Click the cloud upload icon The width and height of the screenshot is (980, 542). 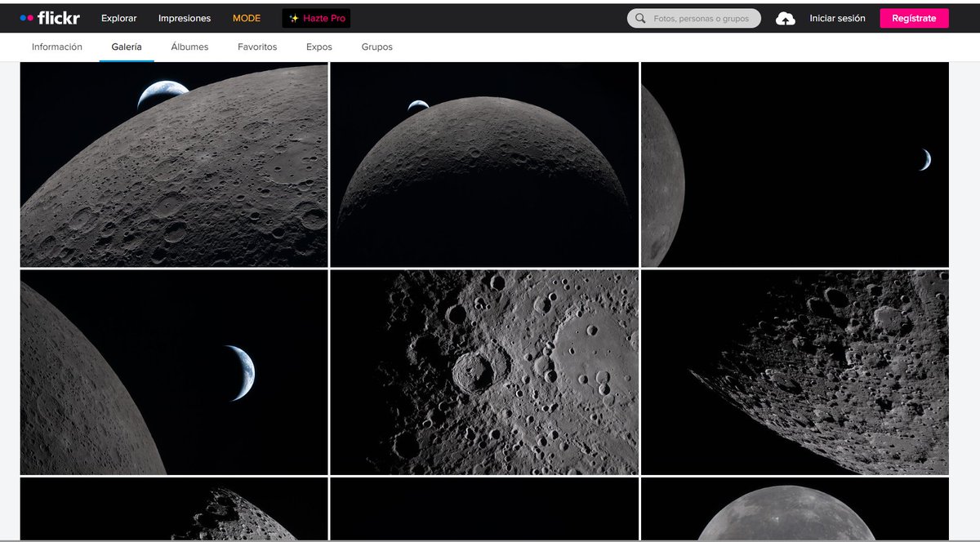pos(785,18)
